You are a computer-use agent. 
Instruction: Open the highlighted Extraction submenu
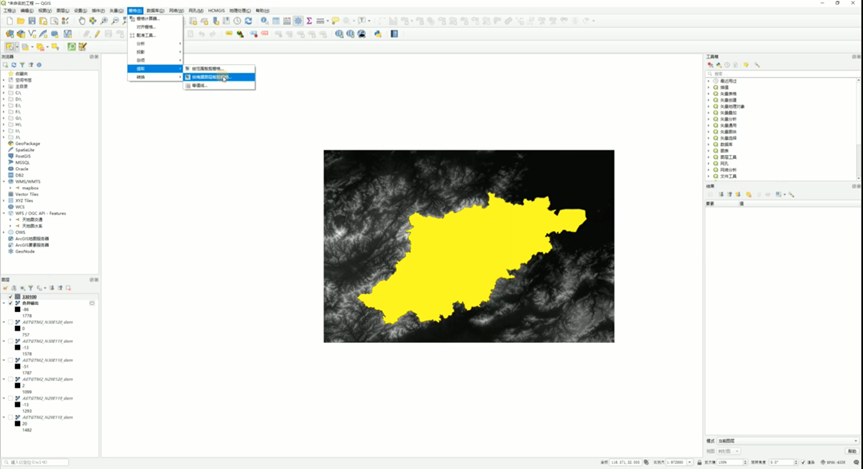pyautogui.click(x=155, y=69)
